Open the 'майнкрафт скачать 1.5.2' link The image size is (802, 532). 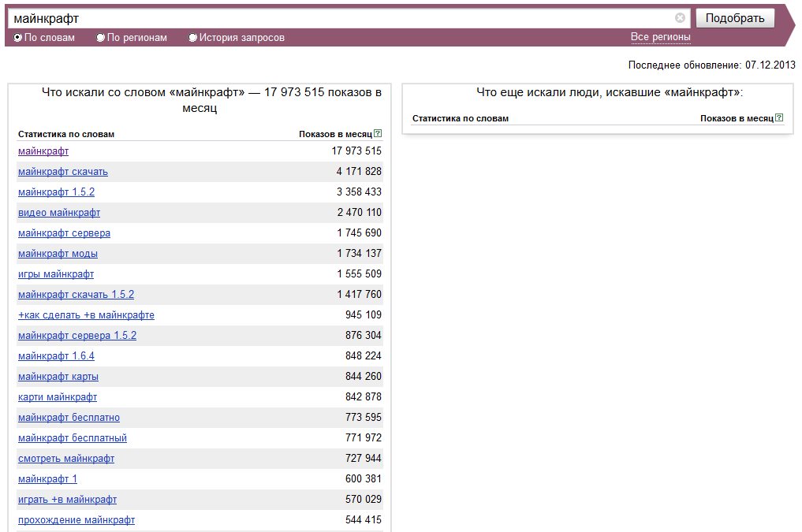tap(76, 294)
